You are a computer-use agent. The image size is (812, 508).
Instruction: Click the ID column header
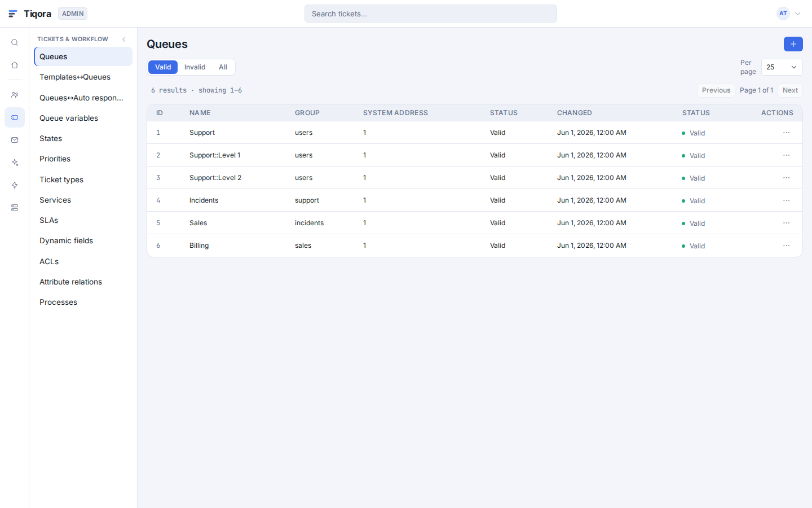[x=160, y=113]
